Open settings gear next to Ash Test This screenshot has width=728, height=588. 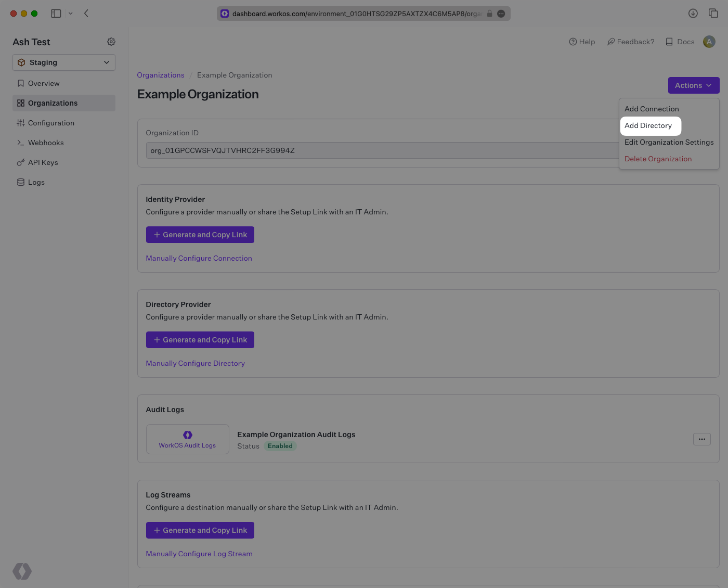click(x=111, y=42)
